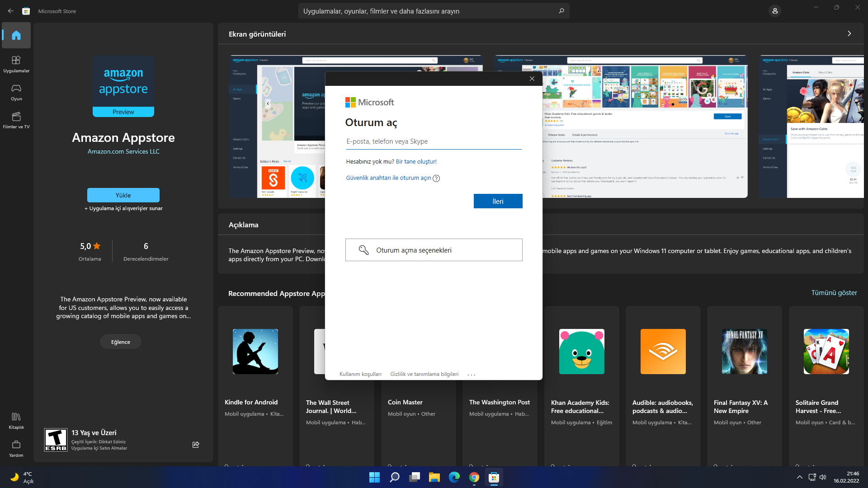Open Oturum açma seçenekleri

(434, 250)
